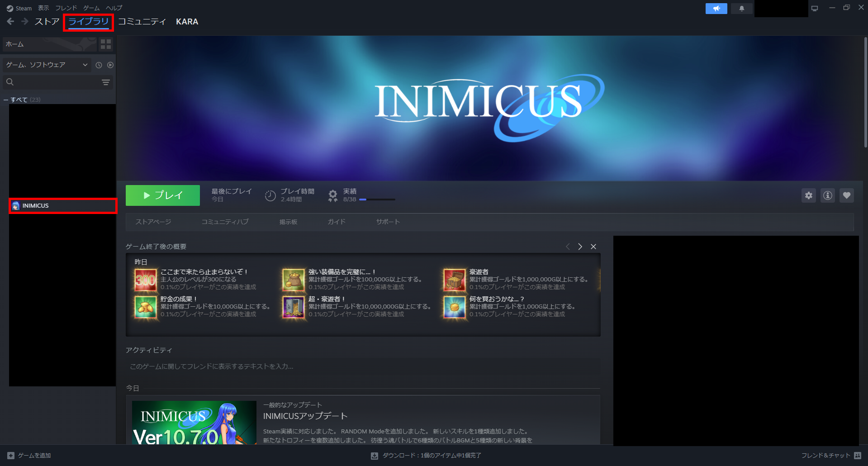The height and width of the screenshot is (466, 868).
Task: Open notifications bell icon
Action: [x=742, y=9]
